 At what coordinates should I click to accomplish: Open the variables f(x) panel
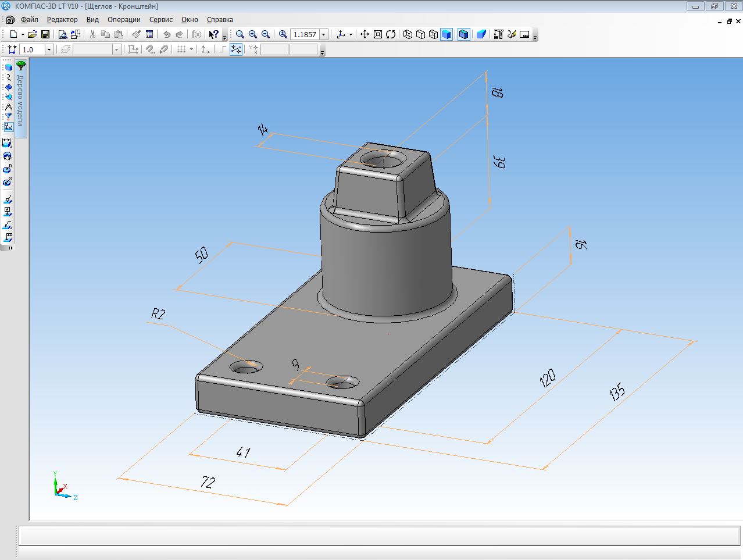click(197, 34)
